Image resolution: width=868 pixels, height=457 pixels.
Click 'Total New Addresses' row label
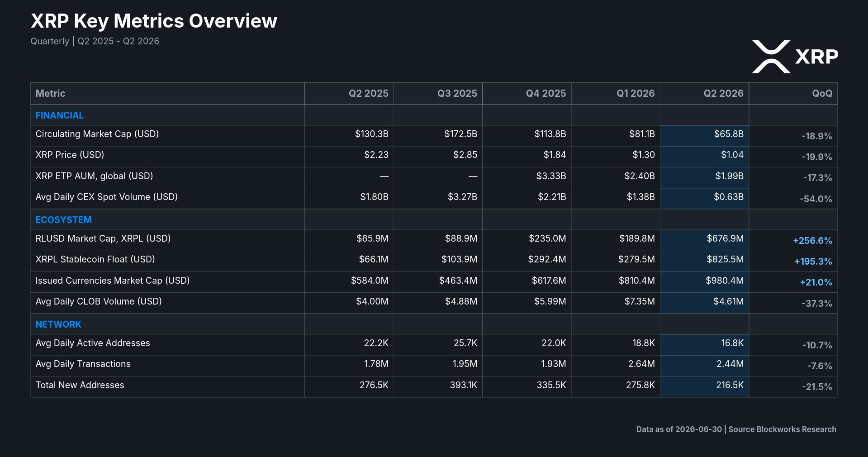click(x=80, y=385)
